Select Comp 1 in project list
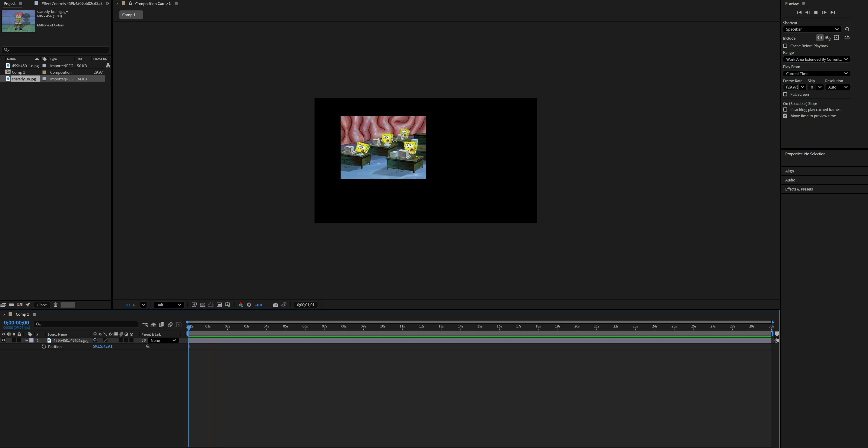Viewport: 868px width, 448px height. point(19,72)
